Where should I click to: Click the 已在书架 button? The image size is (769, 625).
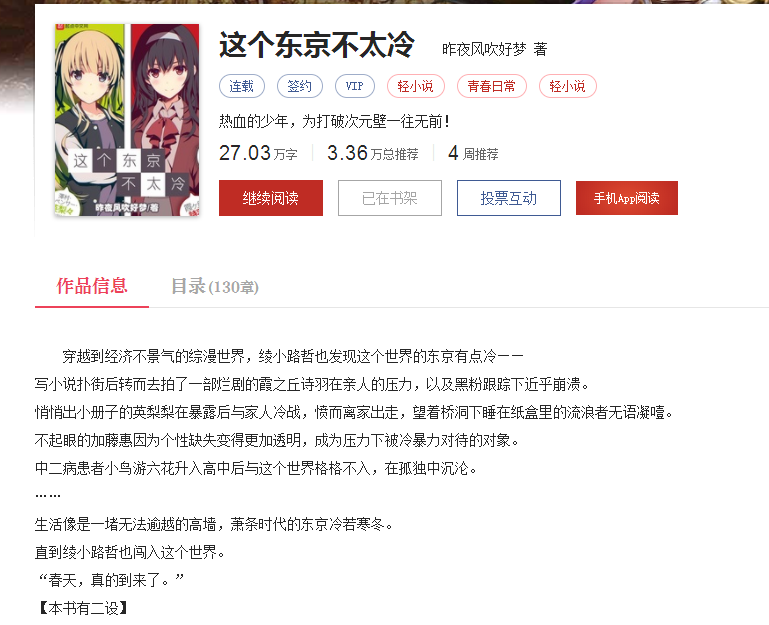(390, 198)
